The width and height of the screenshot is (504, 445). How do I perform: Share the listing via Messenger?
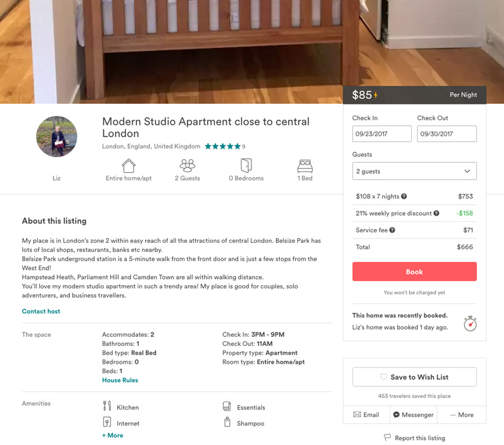[413, 415]
